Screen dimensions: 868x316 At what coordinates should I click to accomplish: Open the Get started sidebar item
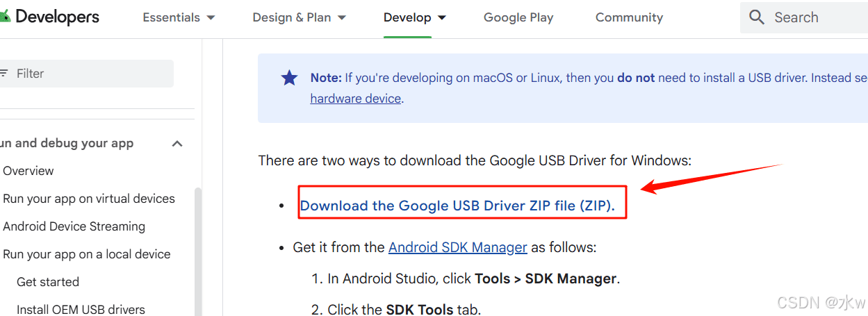pos(48,282)
